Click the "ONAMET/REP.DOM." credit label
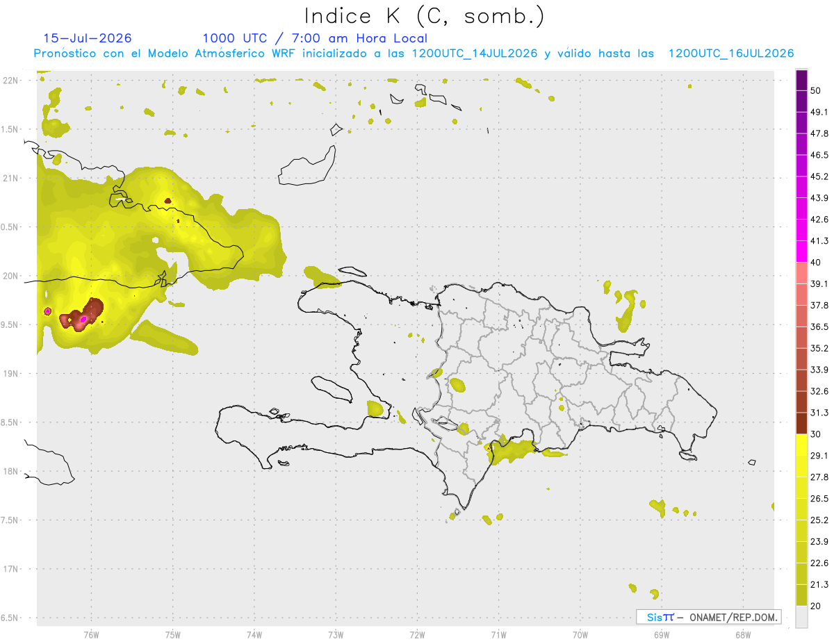This screenshot has width=834, height=644. click(733, 617)
